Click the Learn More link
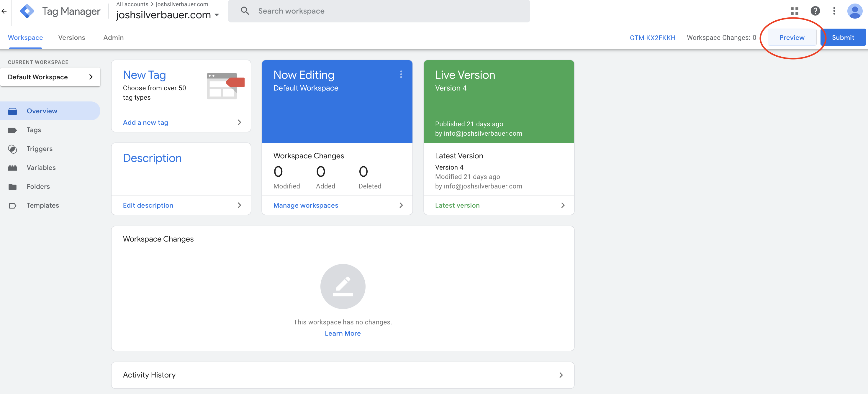This screenshot has height=394, width=868. coord(343,333)
